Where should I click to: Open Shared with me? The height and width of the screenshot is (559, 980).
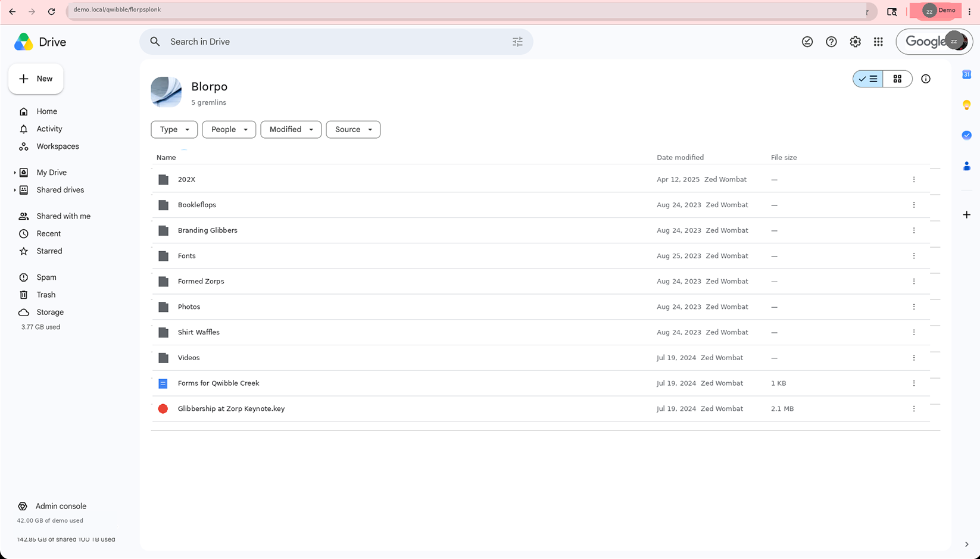pos(63,216)
